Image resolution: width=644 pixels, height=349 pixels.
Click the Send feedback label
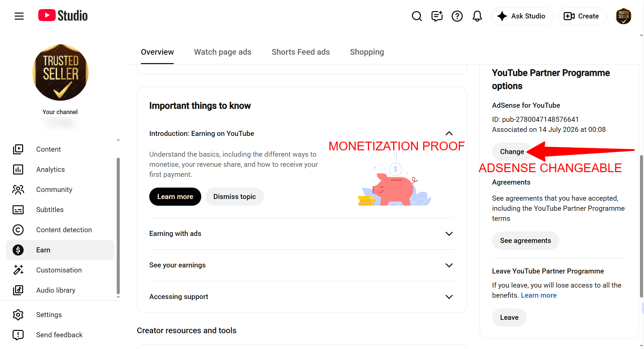(59, 335)
